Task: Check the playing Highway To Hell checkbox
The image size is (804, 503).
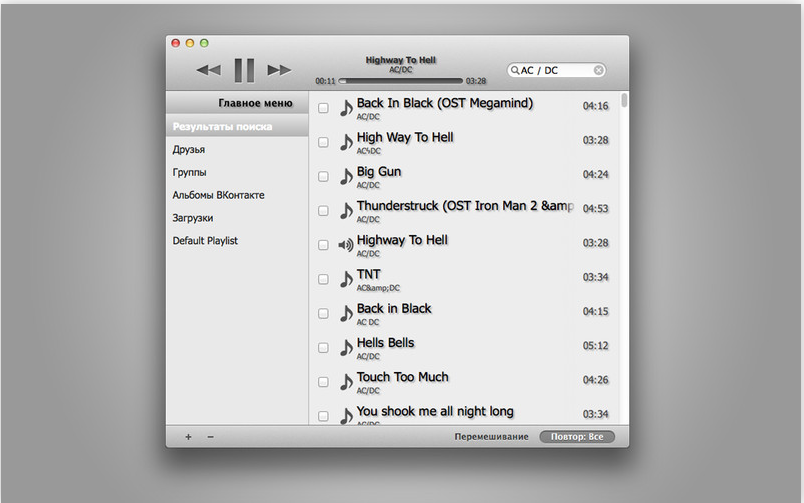Action: [323, 245]
